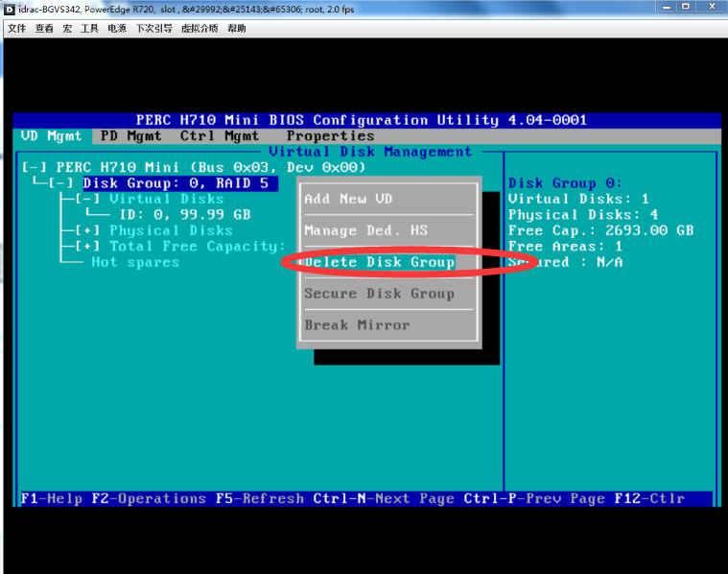Collapse the PERC H710 Mini controller node
The height and width of the screenshot is (574, 728).
(34, 167)
